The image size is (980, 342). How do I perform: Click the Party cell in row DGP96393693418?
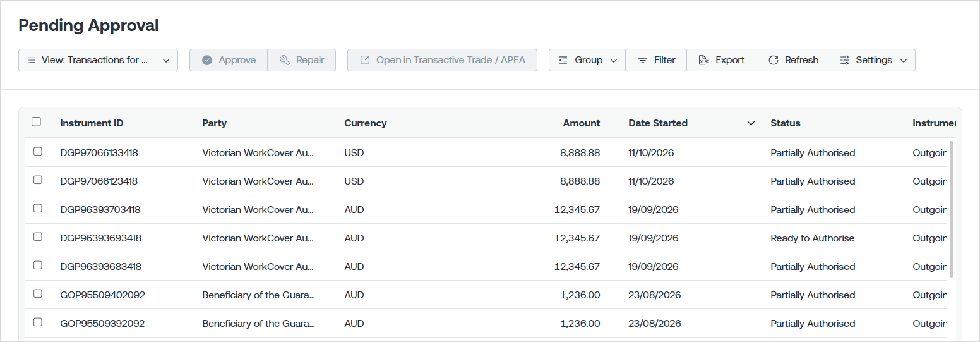point(258,238)
